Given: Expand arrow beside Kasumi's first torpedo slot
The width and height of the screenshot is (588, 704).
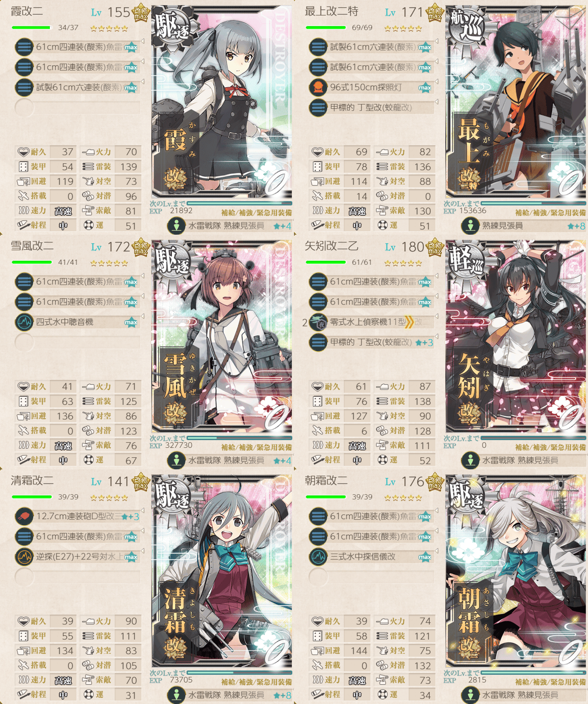Looking at the screenshot, I should [142, 41].
